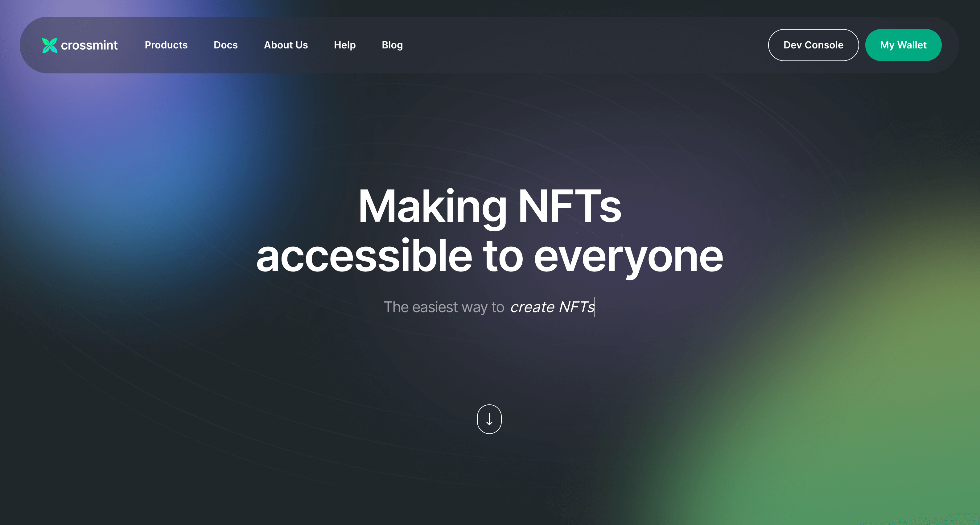The height and width of the screenshot is (525, 980).
Task: Visit the Blog link
Action: 392,45
